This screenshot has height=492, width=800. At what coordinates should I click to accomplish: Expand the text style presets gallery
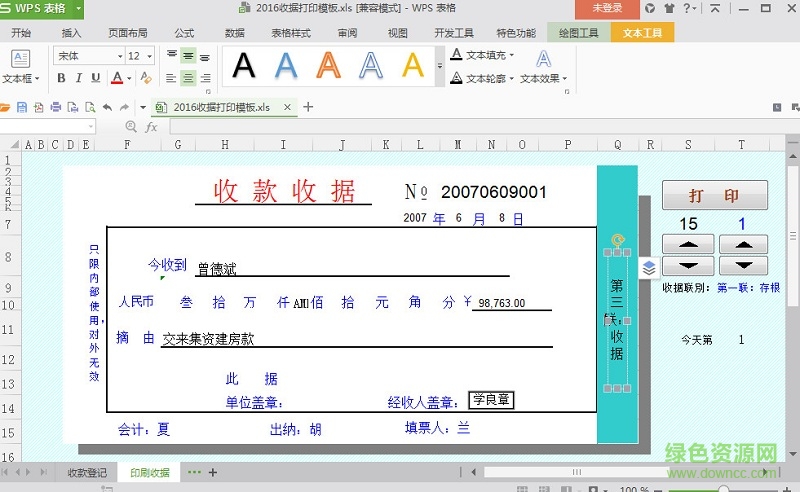click(x=440, y=66)
